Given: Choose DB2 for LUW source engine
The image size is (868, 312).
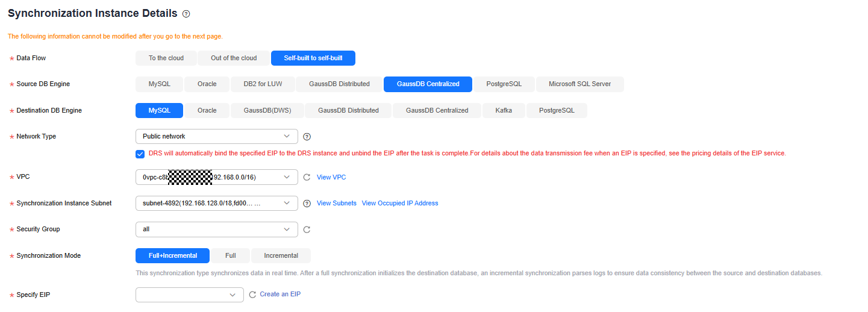Looking at the screenshot, I should pyautogui.click(x=263, y=84).
